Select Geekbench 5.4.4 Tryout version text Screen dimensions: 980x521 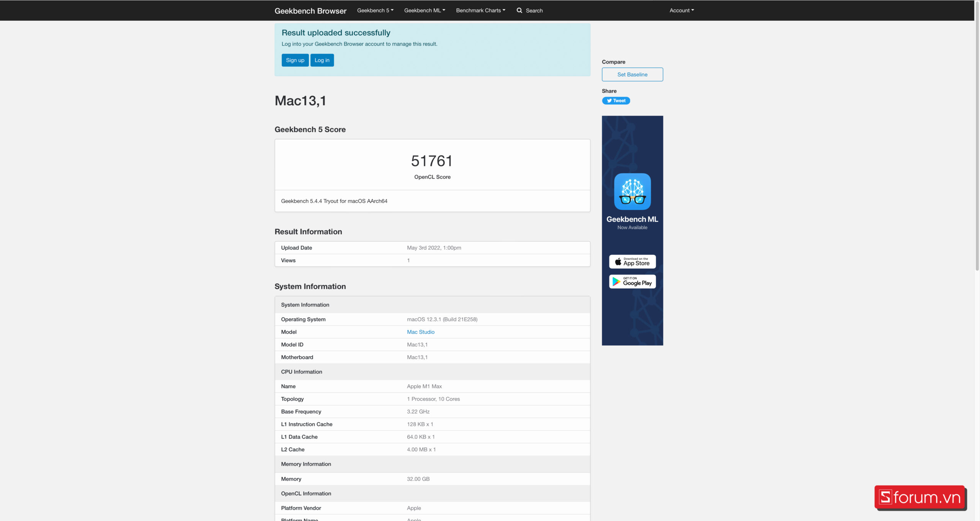334,201
